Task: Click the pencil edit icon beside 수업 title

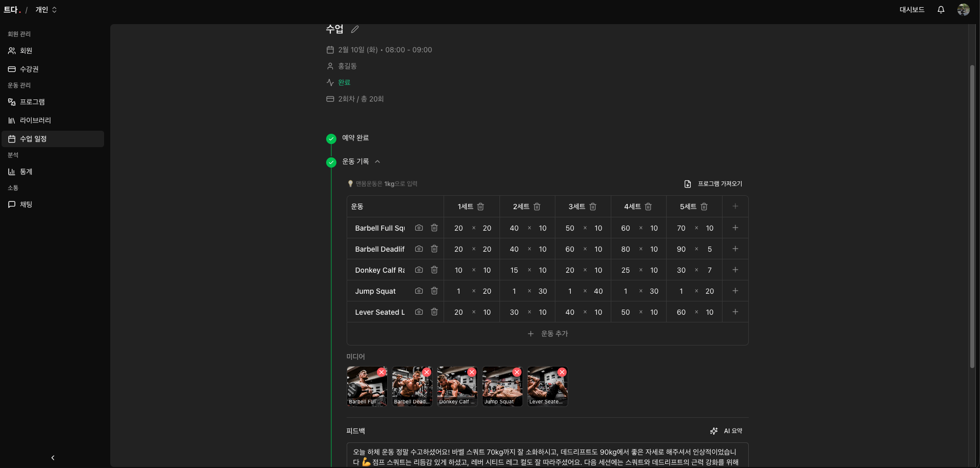Action: pos(354,29)
